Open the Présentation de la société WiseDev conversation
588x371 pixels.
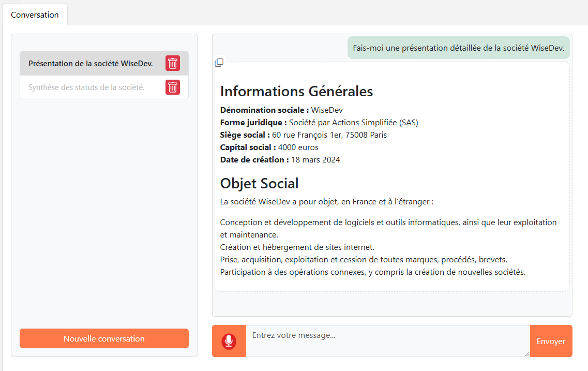click(x=91, y=64)
